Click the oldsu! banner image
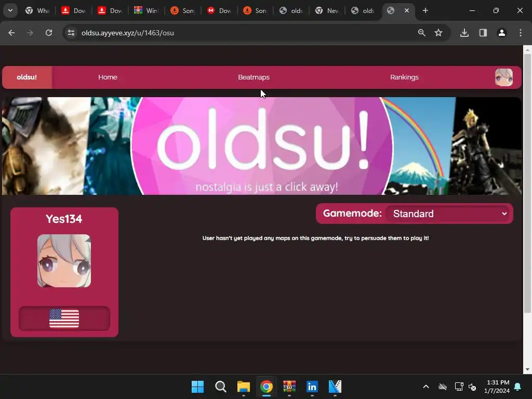 click(x=262, y=146)
